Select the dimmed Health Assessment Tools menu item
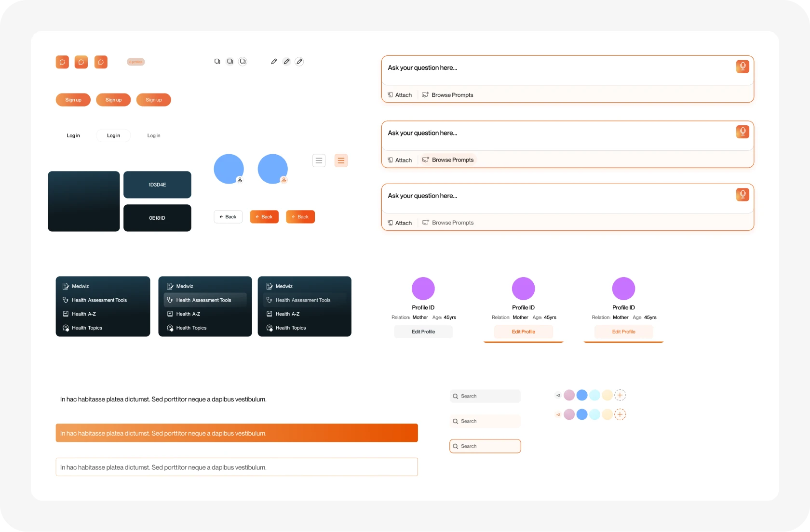810x532 pixels. [305, 300]
